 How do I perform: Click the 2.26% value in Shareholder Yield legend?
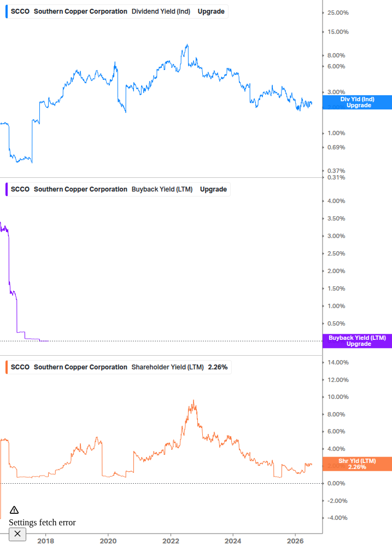click(x=218, y=367)
